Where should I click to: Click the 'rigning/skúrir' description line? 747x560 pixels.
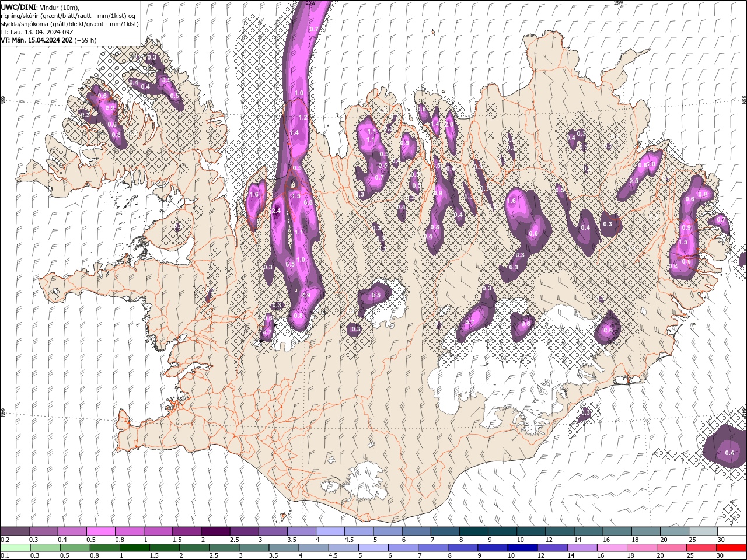click(x=68, y=16)
